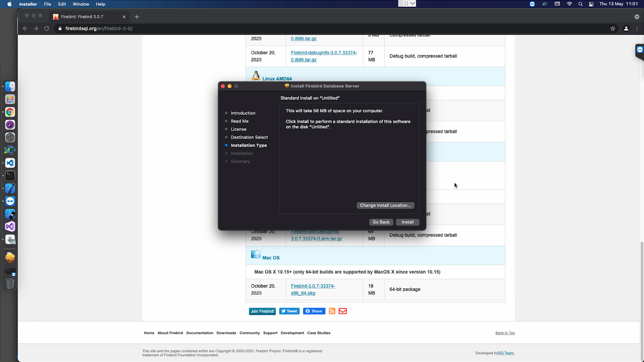Click the Facebook Share button

point(314,311)
